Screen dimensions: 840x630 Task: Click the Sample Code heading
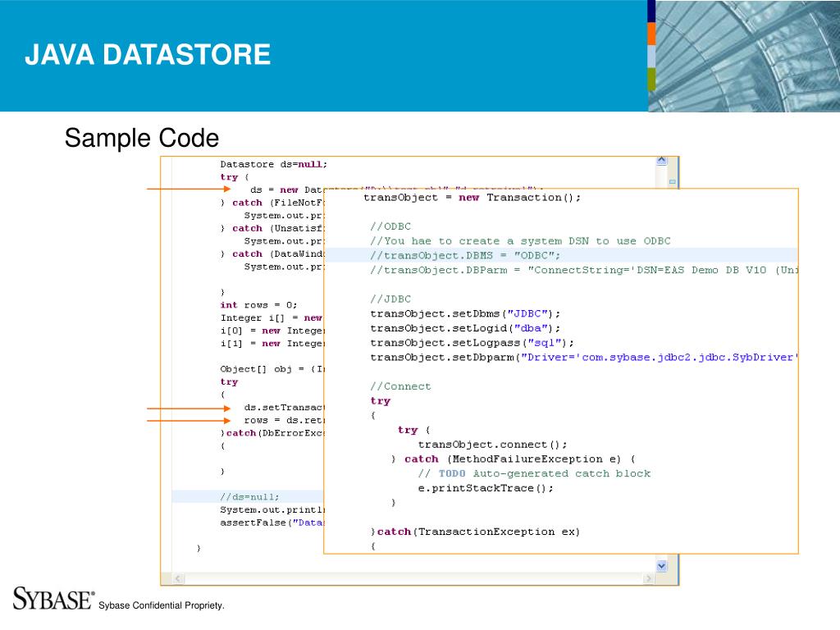click(x=142, y=138)
